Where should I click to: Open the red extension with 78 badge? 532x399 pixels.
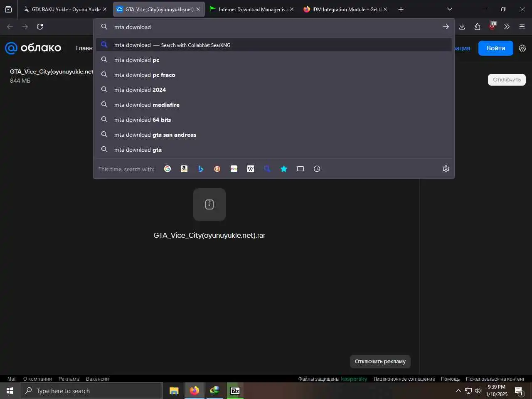[493, 26]
